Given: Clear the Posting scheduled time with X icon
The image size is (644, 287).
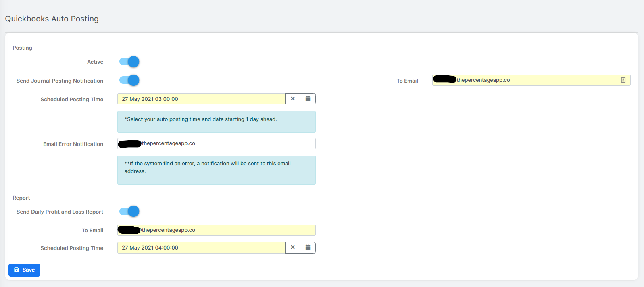Looking at the screenshot, I should tap(293, 99).
